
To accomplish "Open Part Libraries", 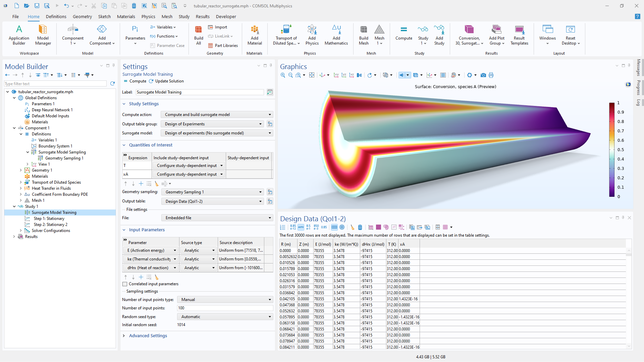I will tap(223, 46).
